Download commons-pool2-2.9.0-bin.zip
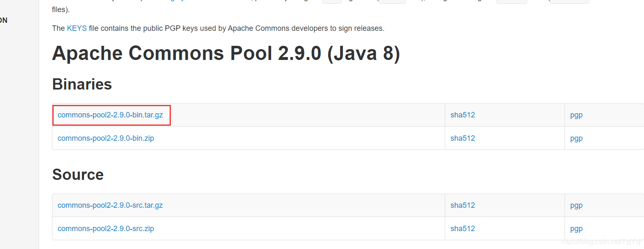 106,138
